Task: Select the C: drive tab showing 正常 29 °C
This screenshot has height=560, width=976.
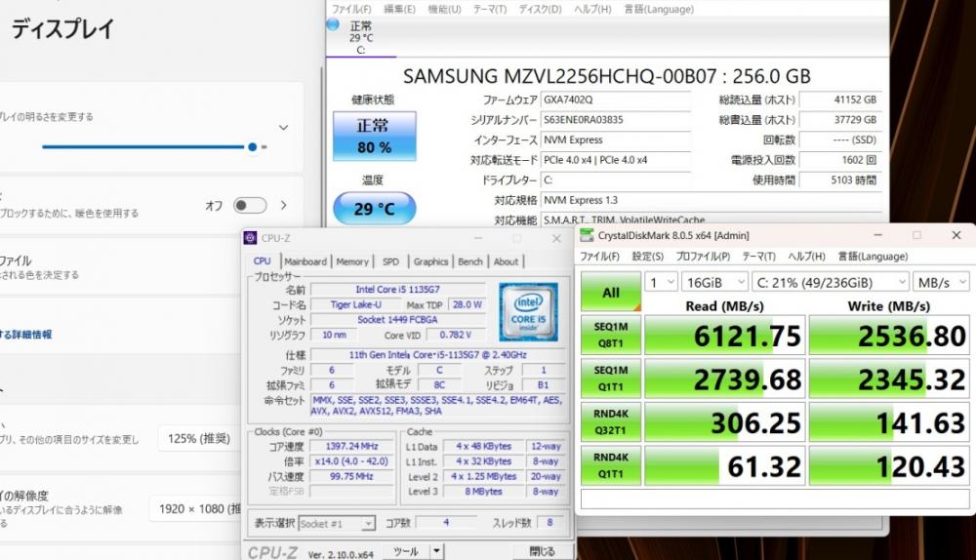Action: pos(361,37)
